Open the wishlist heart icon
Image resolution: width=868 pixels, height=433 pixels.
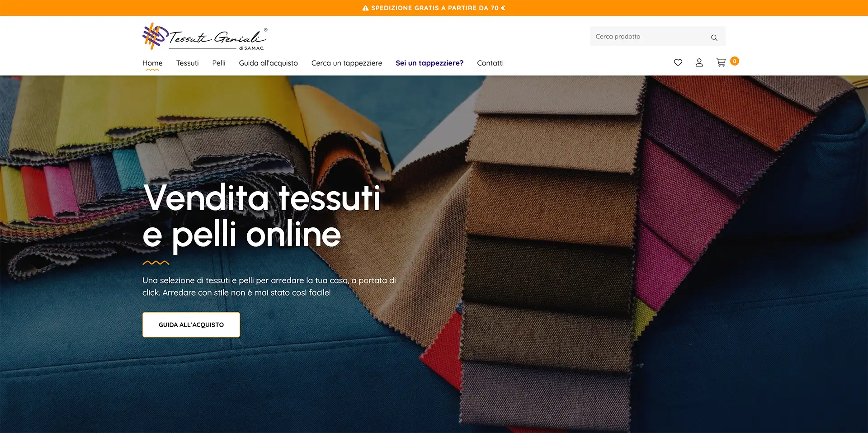pos(678,62)
